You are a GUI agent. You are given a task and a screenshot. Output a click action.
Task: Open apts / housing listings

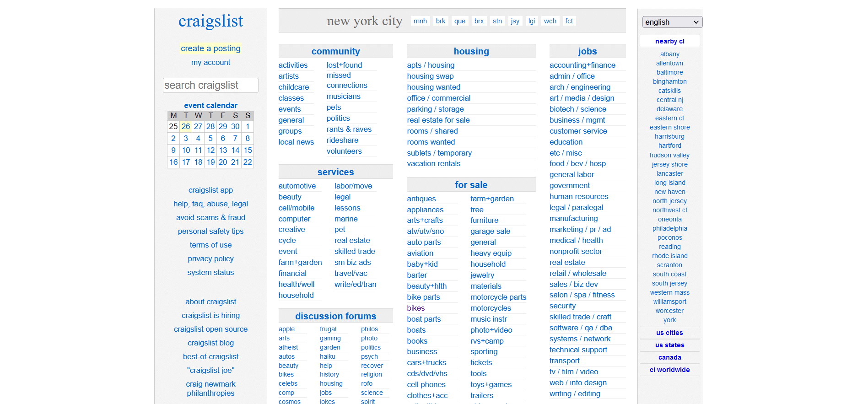[431, 65]
